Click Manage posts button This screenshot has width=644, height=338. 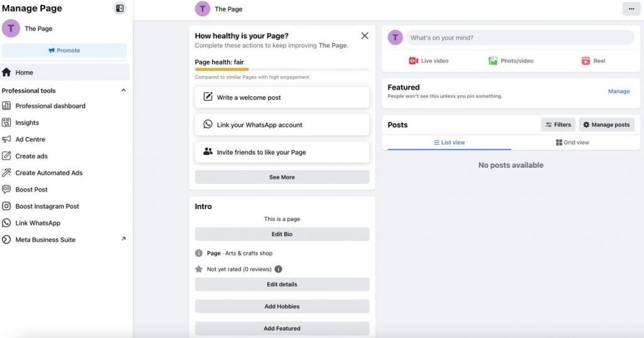point(606,124)
